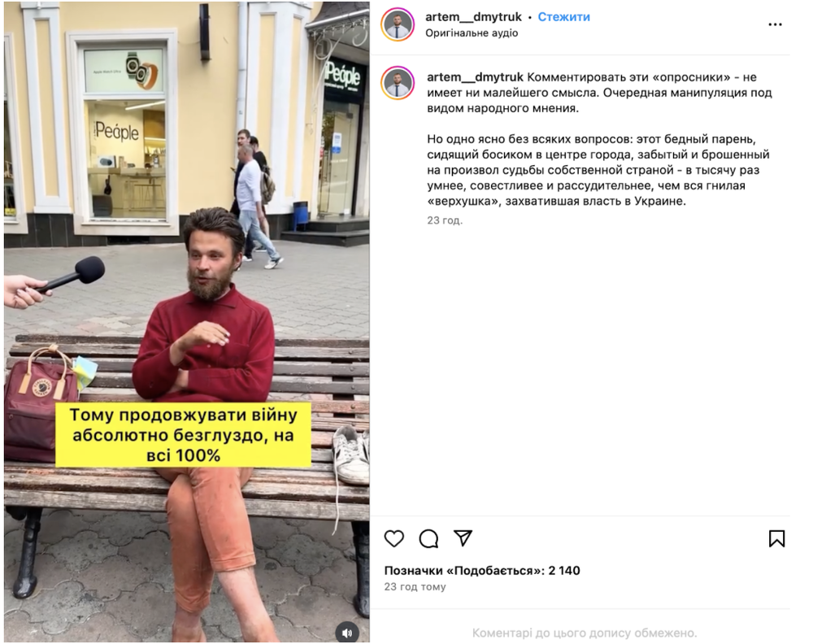The width and height of the screenshot is (813, 644).
Task: Like the post with the heart icon
Action: (x=394, y=538)
